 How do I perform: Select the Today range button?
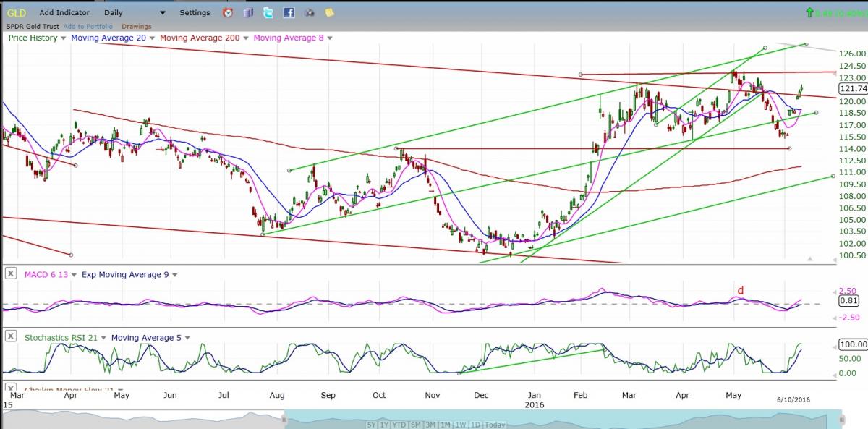tap(495, 425)
